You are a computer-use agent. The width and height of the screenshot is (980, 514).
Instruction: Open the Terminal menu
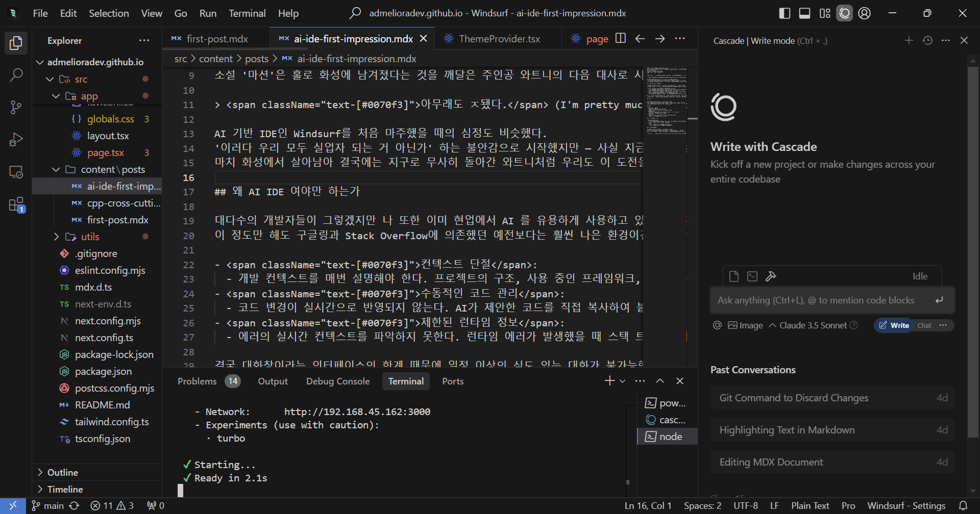click(247, 13)
